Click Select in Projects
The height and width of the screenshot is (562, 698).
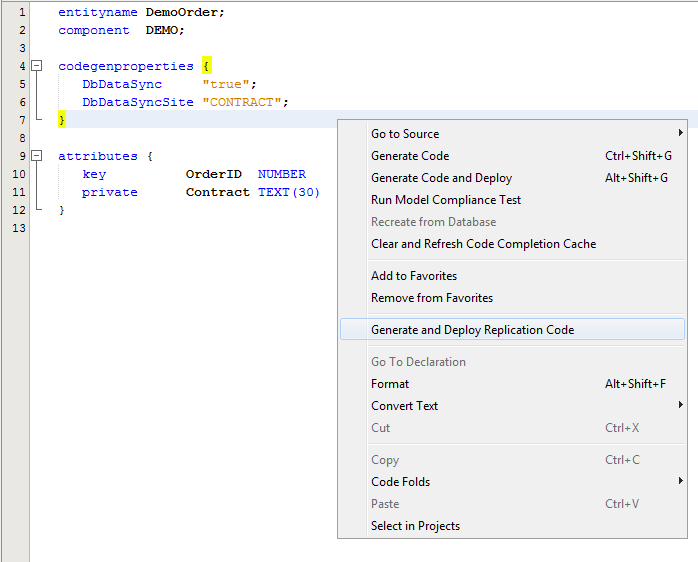tap(415, 526)
